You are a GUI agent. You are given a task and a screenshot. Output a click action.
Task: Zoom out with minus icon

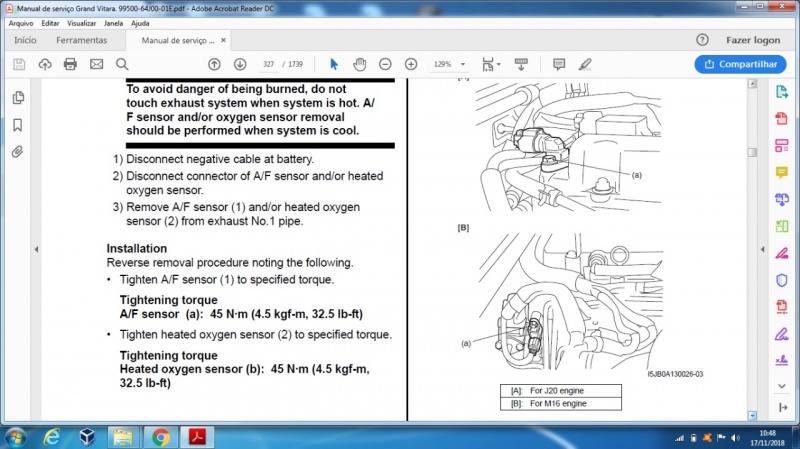(x=385, y=64)
